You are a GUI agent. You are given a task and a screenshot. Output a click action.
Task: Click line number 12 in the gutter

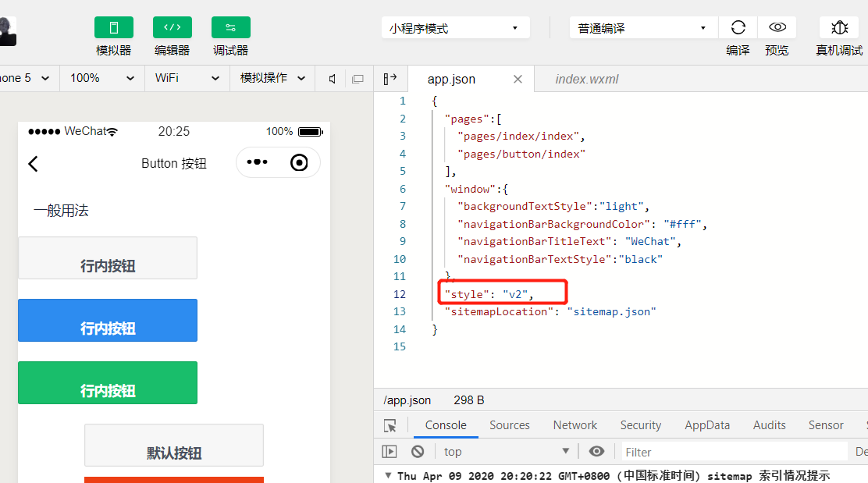[400, 294]
